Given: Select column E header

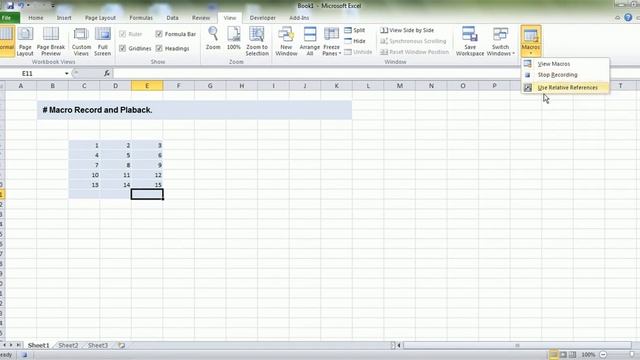Looking at the screenshot, I should [x=147, y=86].
